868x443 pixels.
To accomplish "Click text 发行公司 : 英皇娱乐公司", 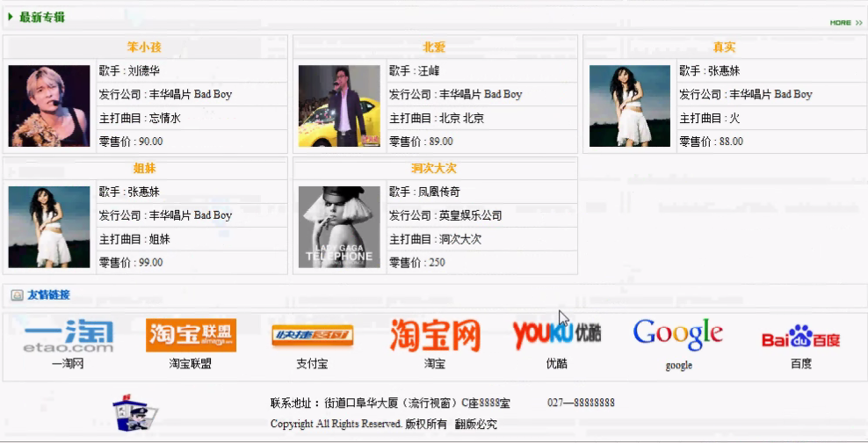I will click(x=445, y=215).
